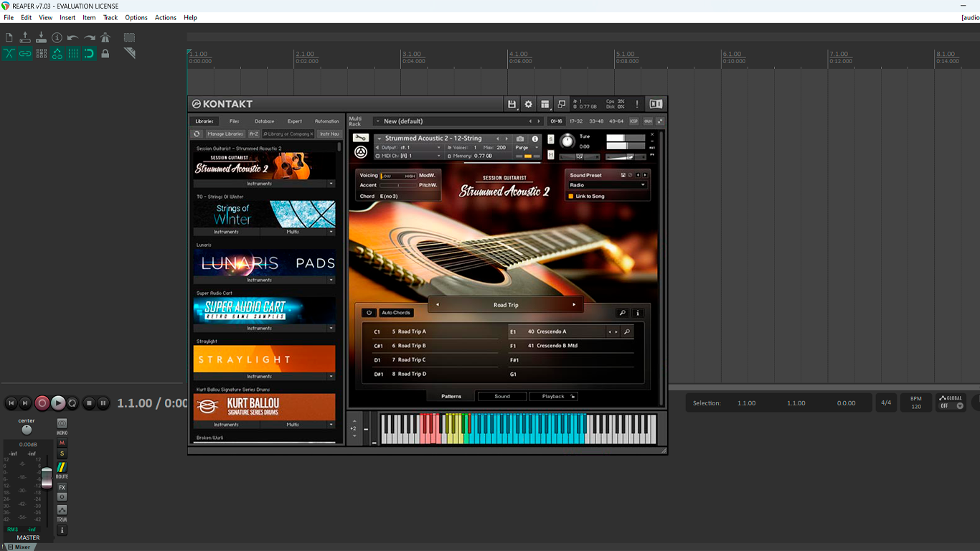Start recording in REAPER transport

pos(42,403)
